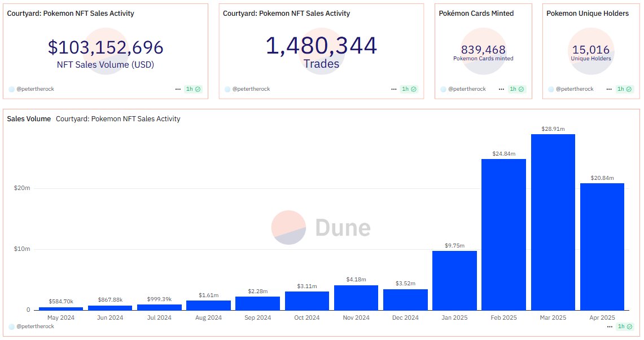Click the avatar icon on Pokémon Cards Minted card
The image size is (644, 340).
(x=443, y=89)
